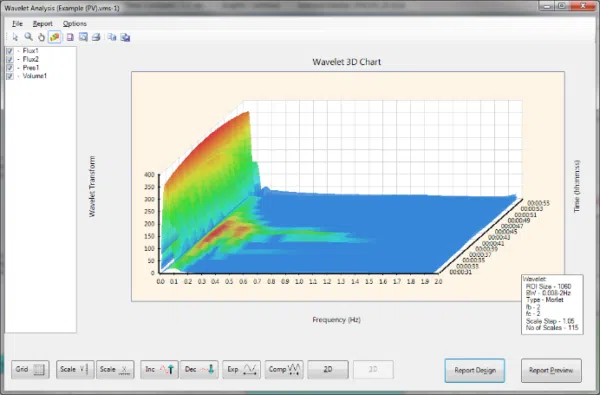Toggle the chart Grid button
The height and width of the screenshot is (395, 600).
pyautogui.click(x=30, y=369)
